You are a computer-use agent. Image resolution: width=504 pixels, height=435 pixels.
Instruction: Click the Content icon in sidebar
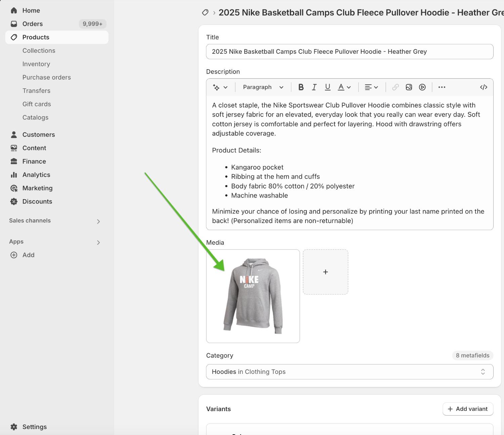point(14,148)
